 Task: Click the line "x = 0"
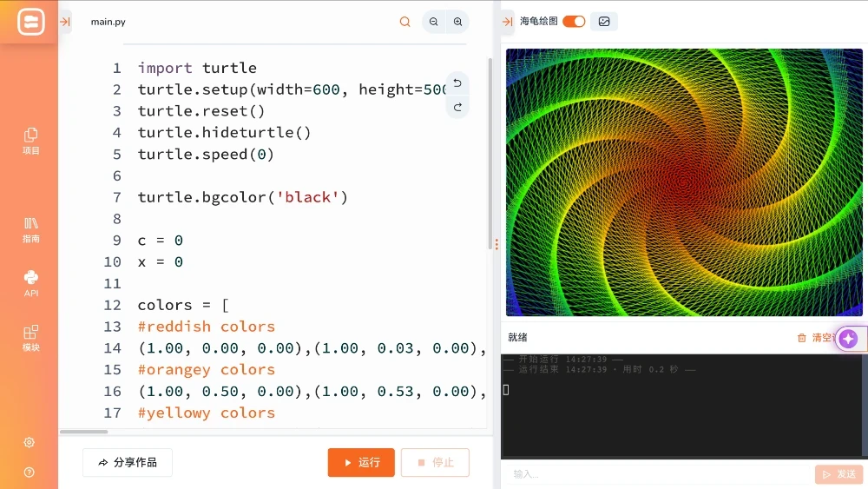click(160, 262)
